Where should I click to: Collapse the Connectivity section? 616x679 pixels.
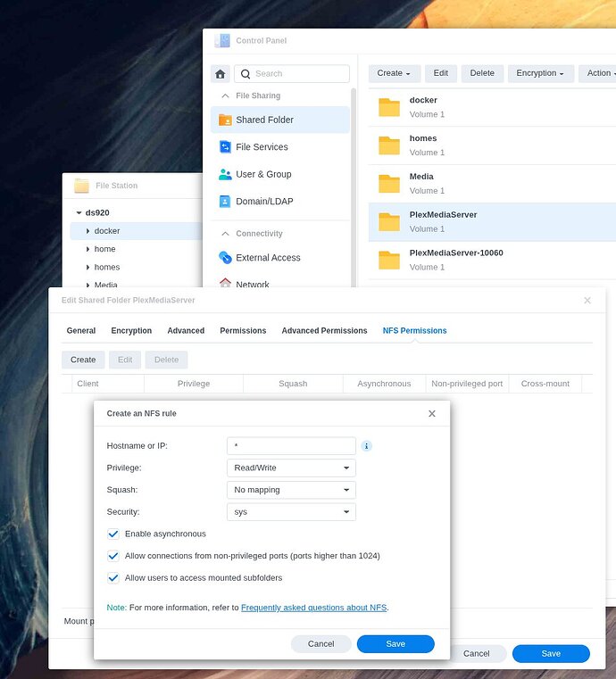tap(225, 234)
